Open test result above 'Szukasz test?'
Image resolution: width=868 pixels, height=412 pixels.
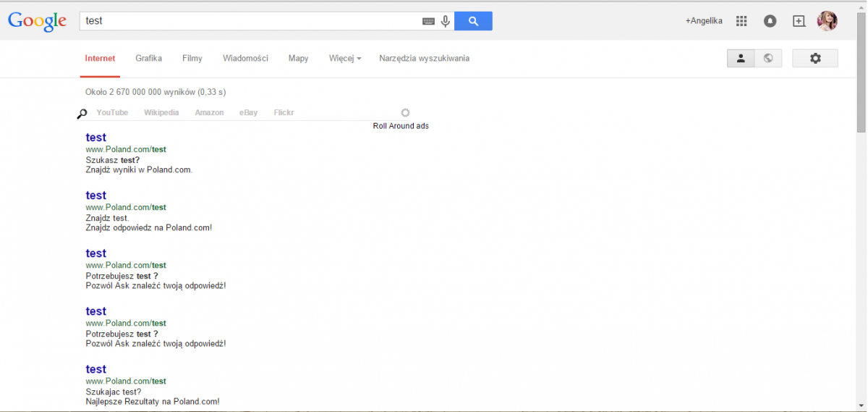pos(95,138)
